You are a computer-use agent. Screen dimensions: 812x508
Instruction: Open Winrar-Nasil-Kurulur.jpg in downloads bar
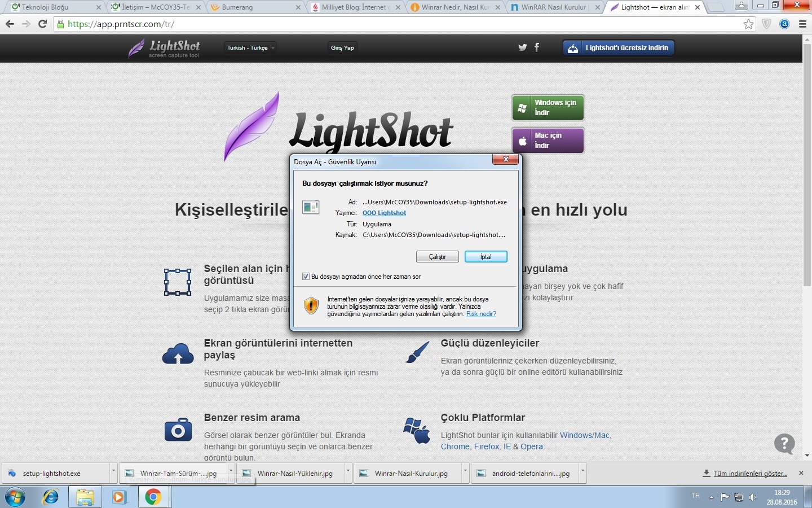[x=408, y=473]
